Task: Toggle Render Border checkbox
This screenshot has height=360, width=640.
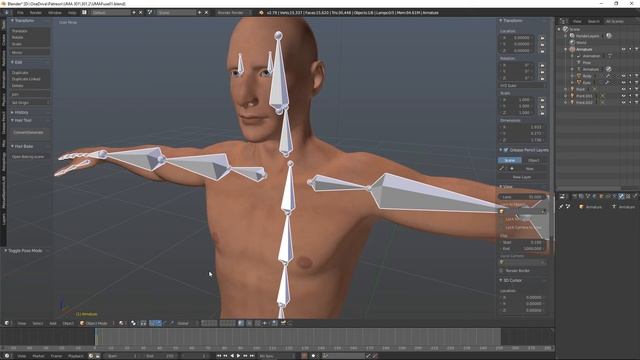Action: 501,271
